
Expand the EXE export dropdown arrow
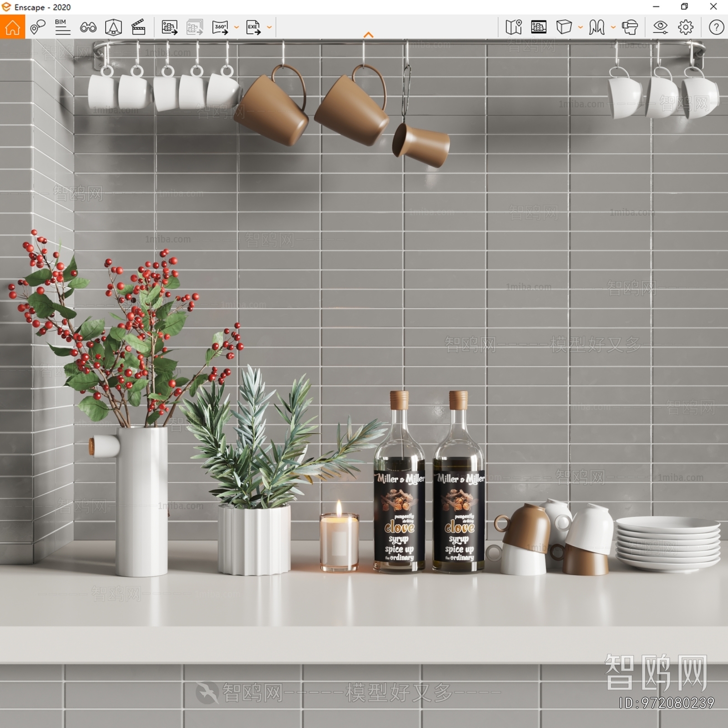tap(269, 27)
